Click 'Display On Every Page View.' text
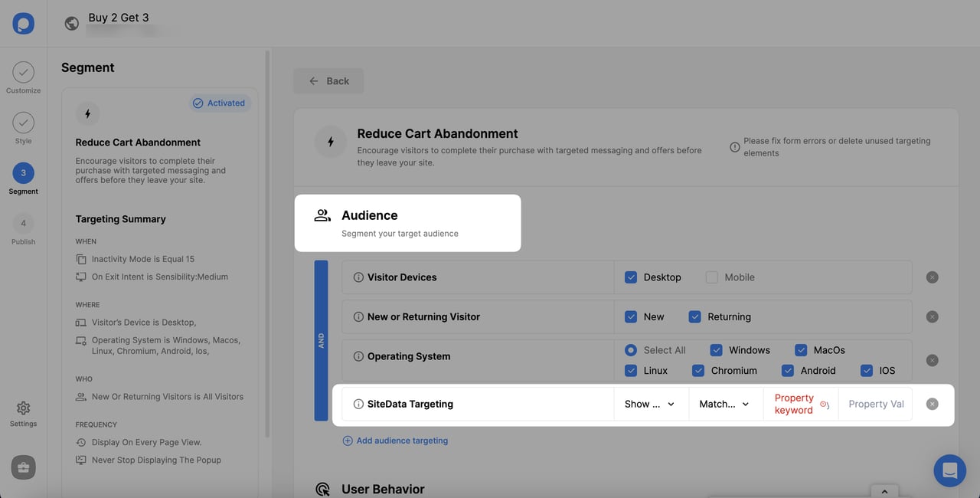Viewport: 980px width, 498px height. [147, 442]
